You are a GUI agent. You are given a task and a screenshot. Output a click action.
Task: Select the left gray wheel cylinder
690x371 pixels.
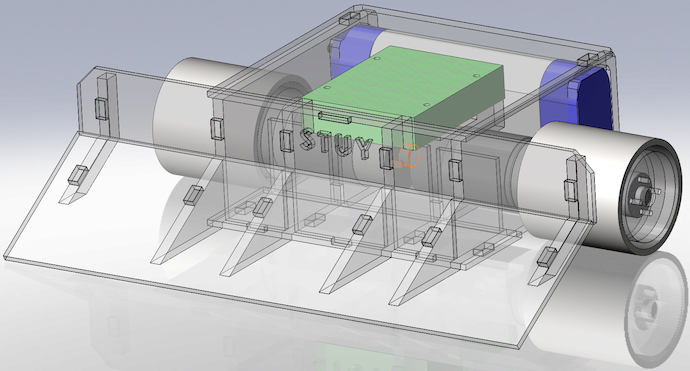[x=193, y=119]
